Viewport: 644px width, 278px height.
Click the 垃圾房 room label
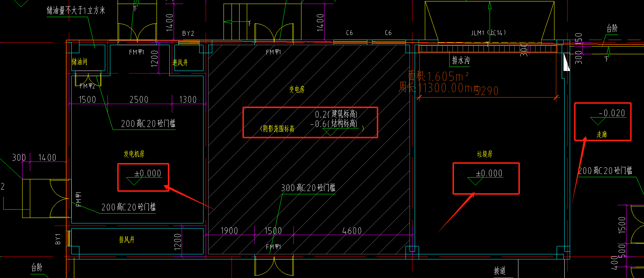tap(485, 154)
